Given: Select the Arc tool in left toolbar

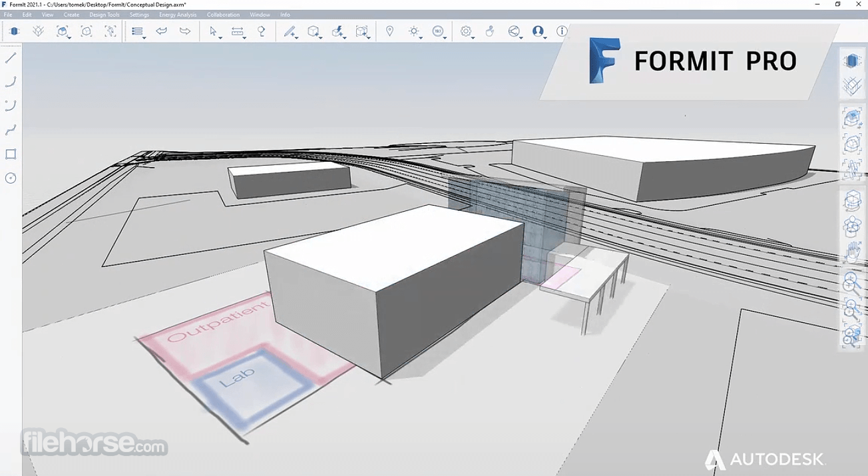Looking at the screenshot, I should [11, 83].
